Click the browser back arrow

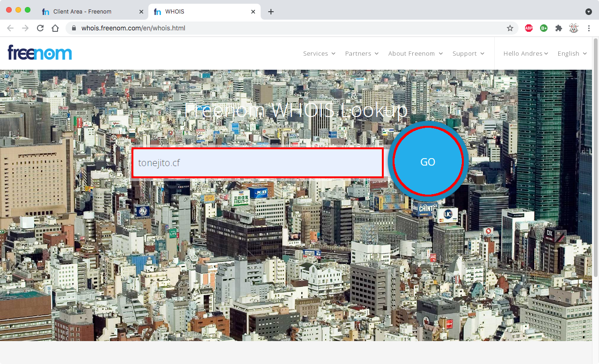pos(10,28)
